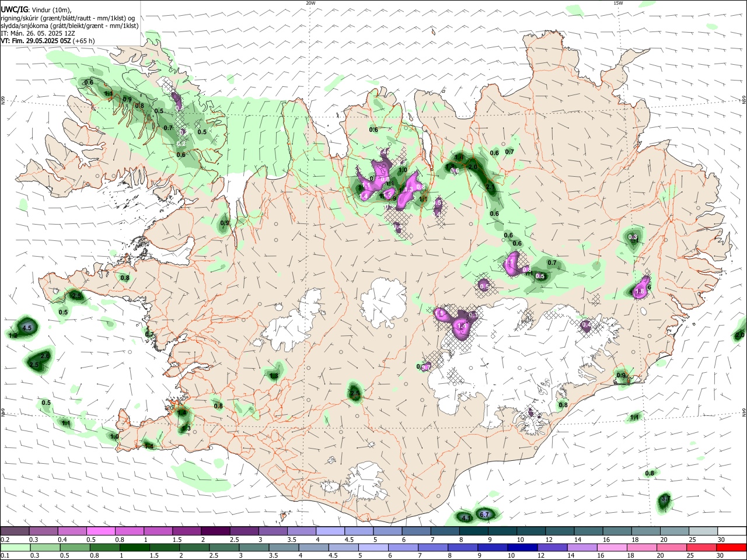
Task: Select the 0.5 bright pink snow legend swatch
Action: pyautogui.click(x=100, y=531)
